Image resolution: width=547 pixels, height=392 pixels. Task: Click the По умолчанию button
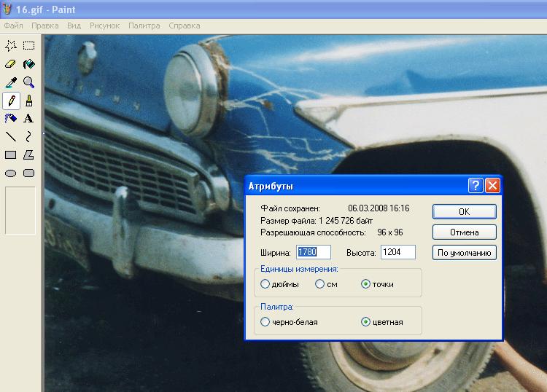464,253
